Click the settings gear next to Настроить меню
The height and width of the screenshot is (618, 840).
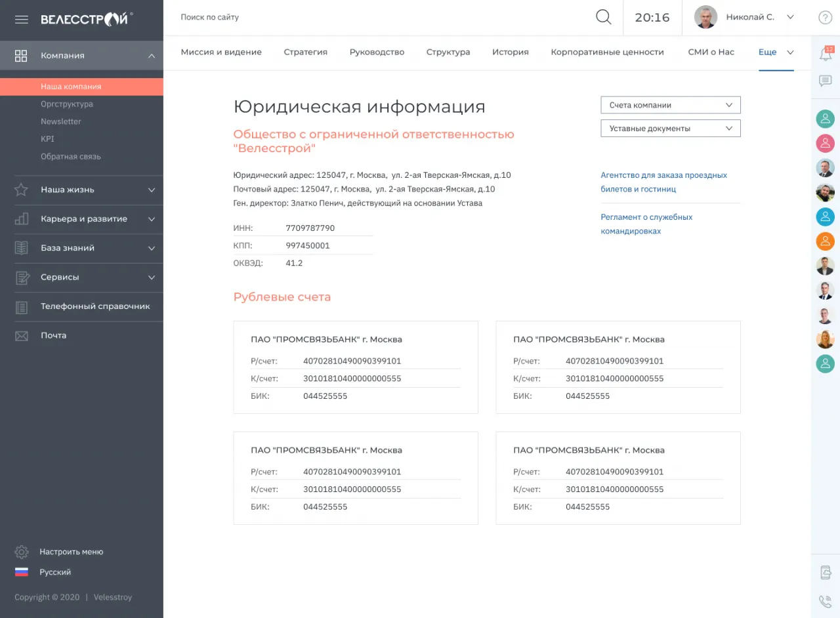[22, 552]
